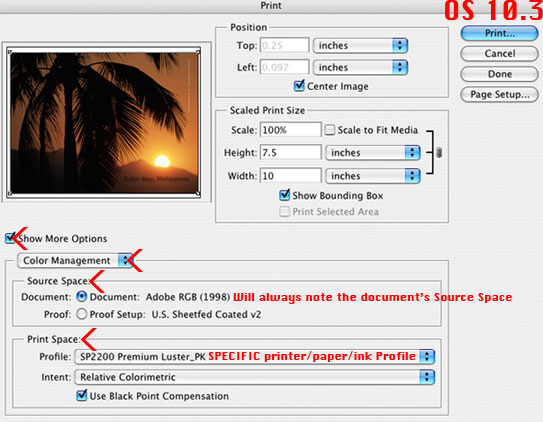This screenshot has height=422, width=543.
Task: Enable Scale to Fit Media
Action: [x=330, y=130]
